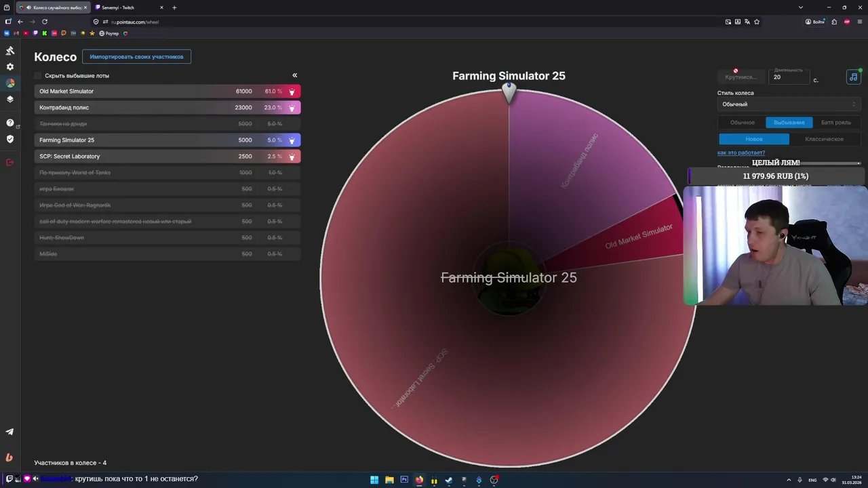Viewport: 868px width, 488px height.
Task: Select the Новое dropout variant
Action: coord(753,139)
